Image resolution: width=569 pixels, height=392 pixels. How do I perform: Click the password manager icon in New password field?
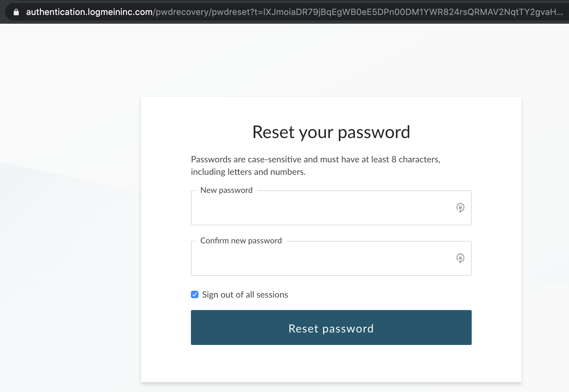point(460,208)
